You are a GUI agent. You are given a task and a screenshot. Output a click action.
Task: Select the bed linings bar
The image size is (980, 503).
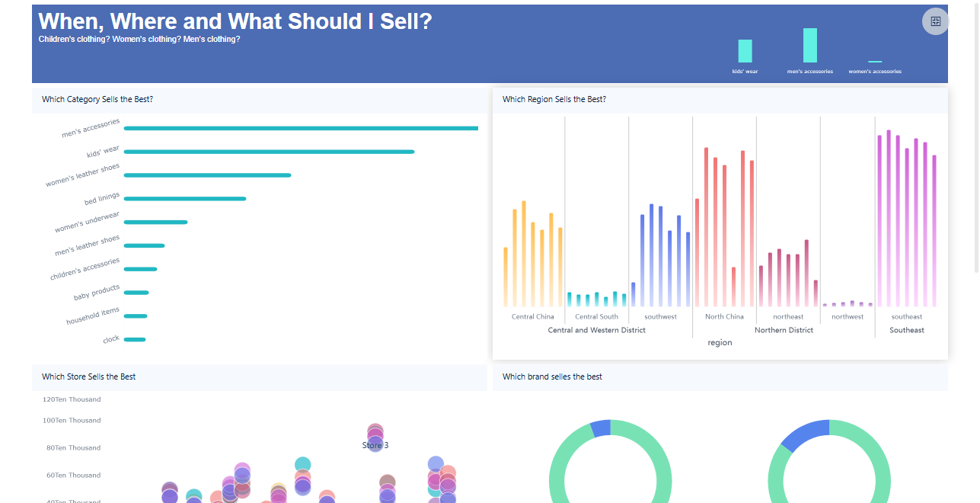point(185,199)
